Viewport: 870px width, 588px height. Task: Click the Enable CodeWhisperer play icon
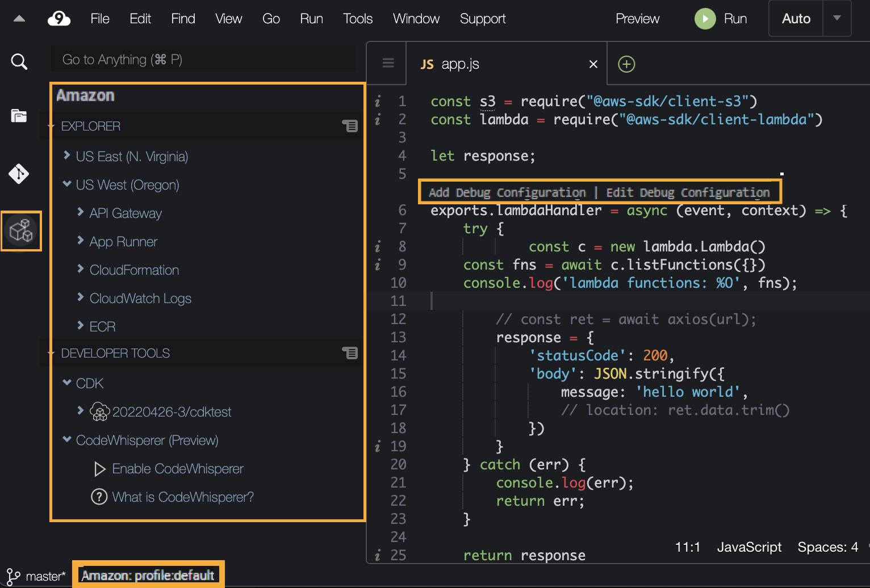[100, 469]
